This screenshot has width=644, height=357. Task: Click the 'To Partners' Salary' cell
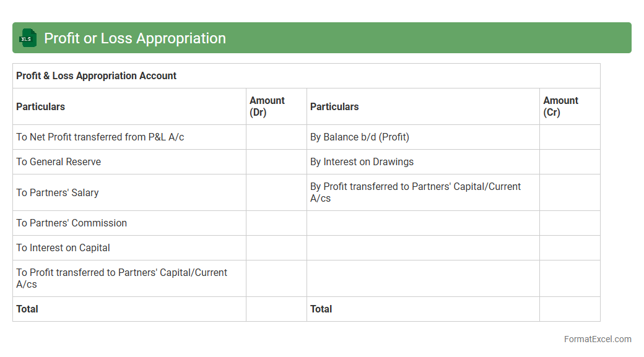pyautogui.click(x=58, y=192)
